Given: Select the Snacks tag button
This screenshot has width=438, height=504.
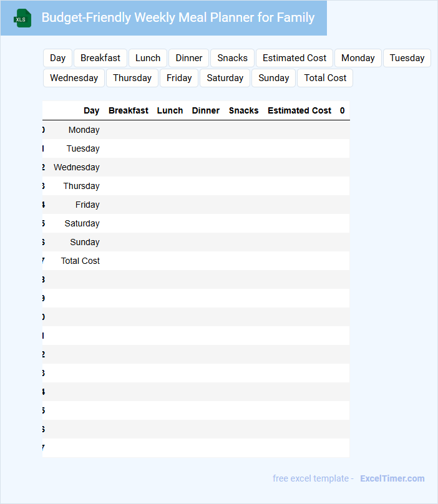Looking at the screenshot, I should click(232, 58).
